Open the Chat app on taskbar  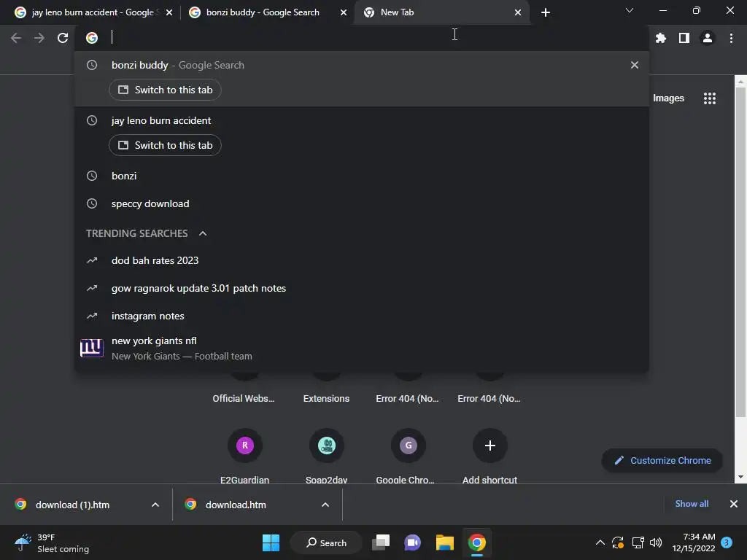point(413,542)
